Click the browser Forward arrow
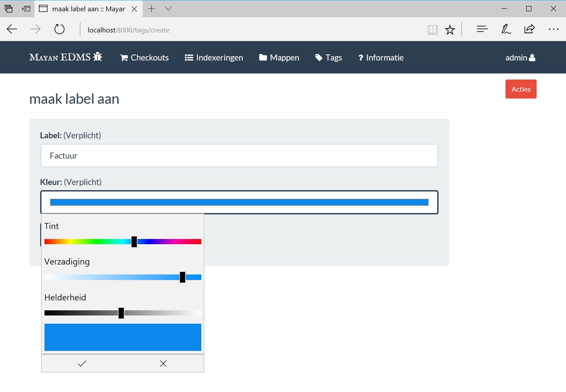This screenshot has height=392, width=566. point(35,29)
